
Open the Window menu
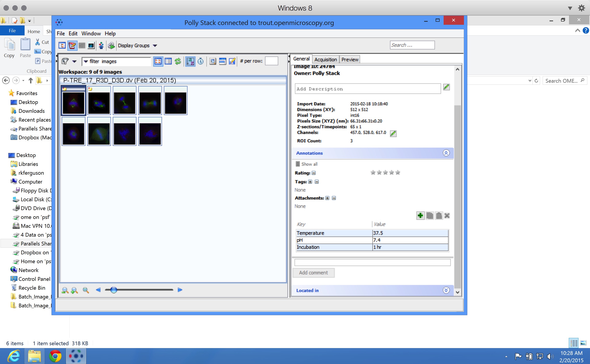click(x=91, y=34)
